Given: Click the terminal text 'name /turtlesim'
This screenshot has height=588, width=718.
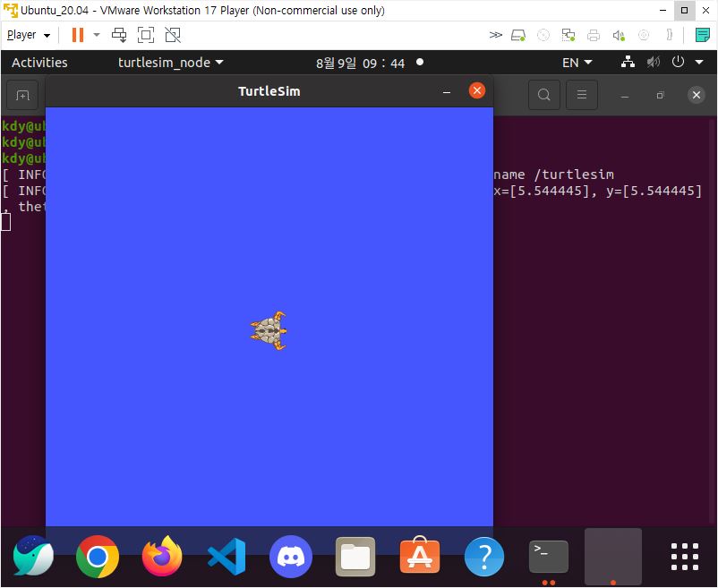Looking at the screenshot, I should (x=553, y=175).
